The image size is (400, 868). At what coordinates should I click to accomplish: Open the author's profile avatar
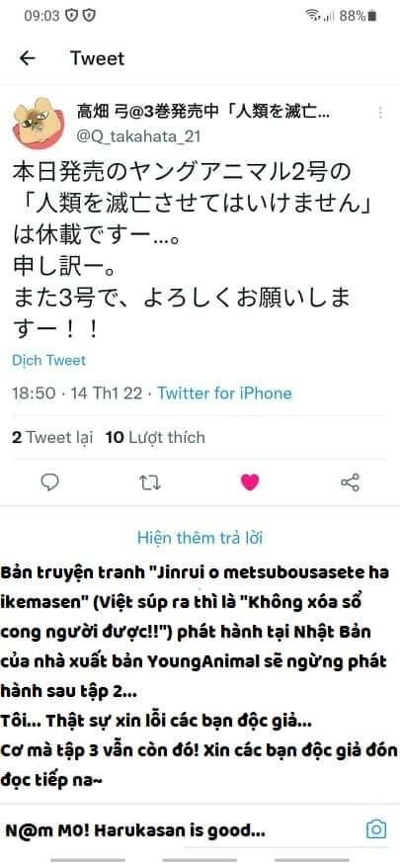pyautogui.click(x=34, y=123)
